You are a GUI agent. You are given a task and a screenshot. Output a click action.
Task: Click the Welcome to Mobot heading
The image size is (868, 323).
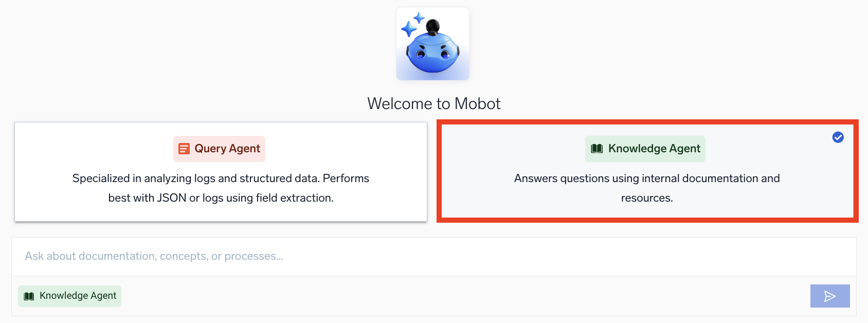coord(434,103)
